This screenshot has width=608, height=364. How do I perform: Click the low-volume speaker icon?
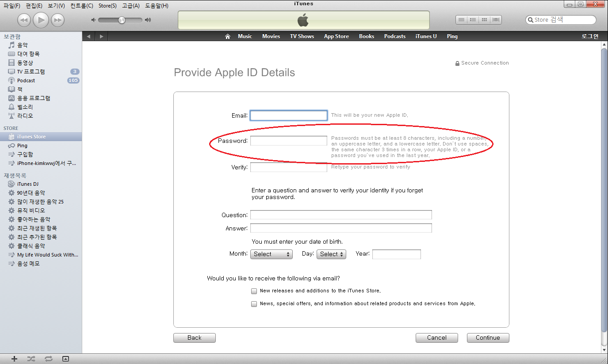[x=93, y=20]
